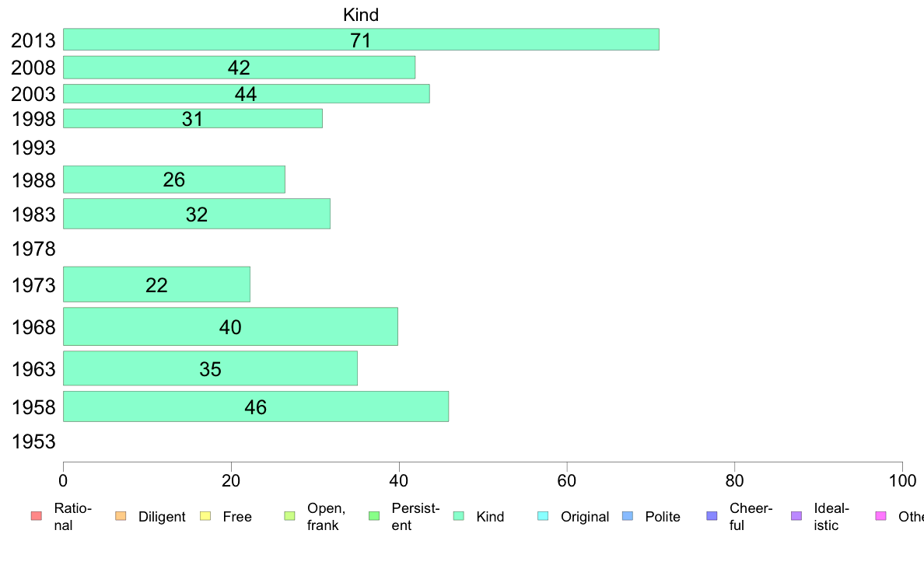Image resolution: width=924 pixels, height=572 pixels.
Task: Click the 60 tick on the x-axis
Action: pyautogui.click(x=566, y=481)
